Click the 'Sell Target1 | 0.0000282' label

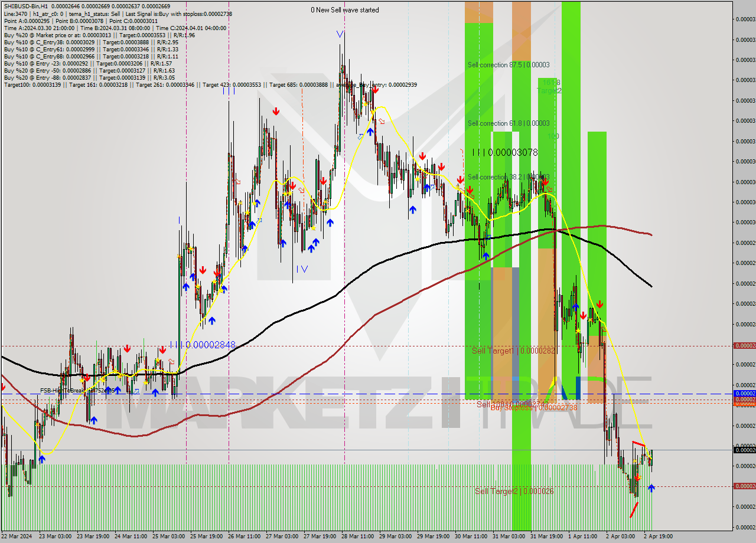pyautogui.click(x=514, y=351)
